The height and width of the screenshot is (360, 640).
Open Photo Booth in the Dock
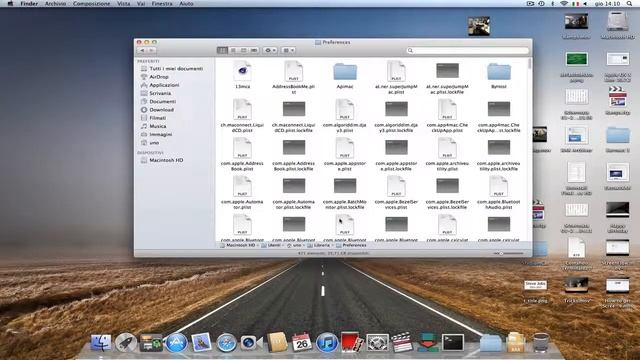tap(351, 342)
